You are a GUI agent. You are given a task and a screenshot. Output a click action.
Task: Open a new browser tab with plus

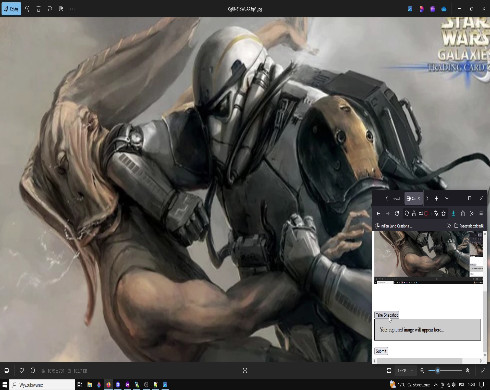pos(436,198)
